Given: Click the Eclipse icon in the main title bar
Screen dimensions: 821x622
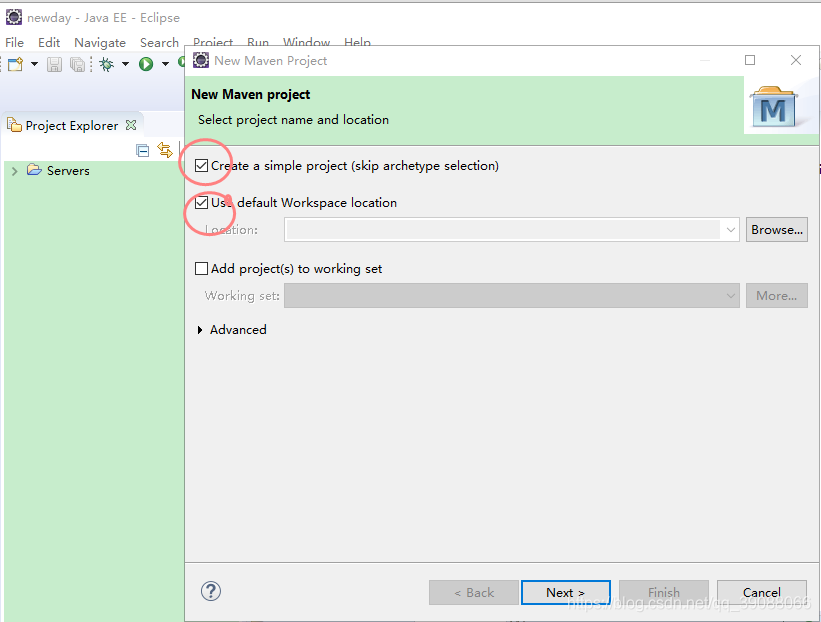Looking at the screenshot, I should [x=14, y=17].
